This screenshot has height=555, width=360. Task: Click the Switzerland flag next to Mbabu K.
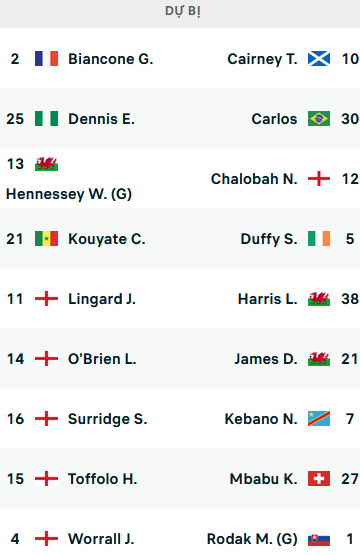(319, 479)
